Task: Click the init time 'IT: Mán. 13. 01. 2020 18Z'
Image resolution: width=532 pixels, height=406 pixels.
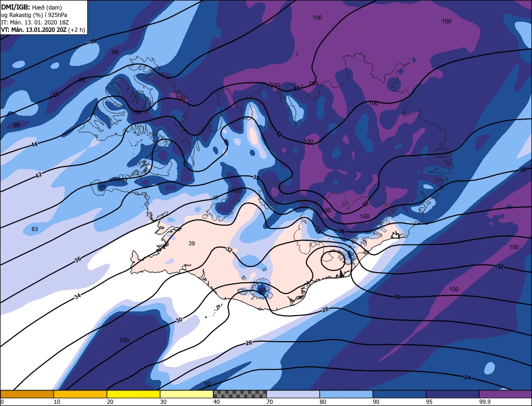Action: (x=35, y=22)
